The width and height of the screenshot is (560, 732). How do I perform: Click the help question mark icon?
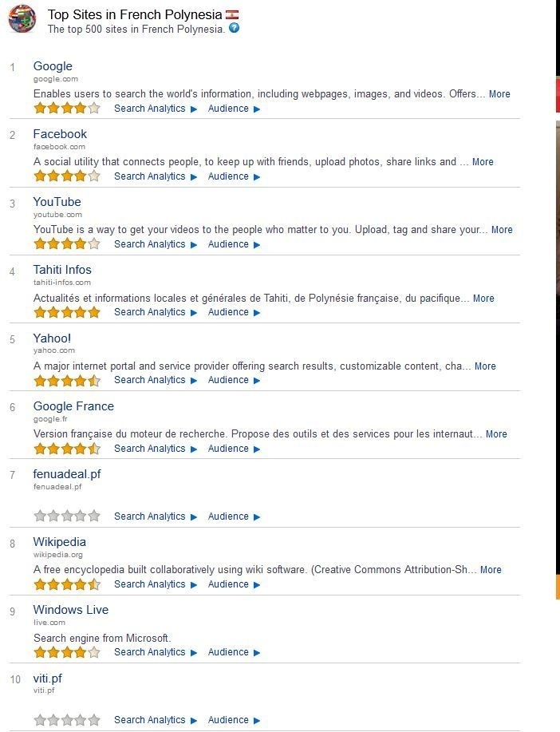point(234,28)
